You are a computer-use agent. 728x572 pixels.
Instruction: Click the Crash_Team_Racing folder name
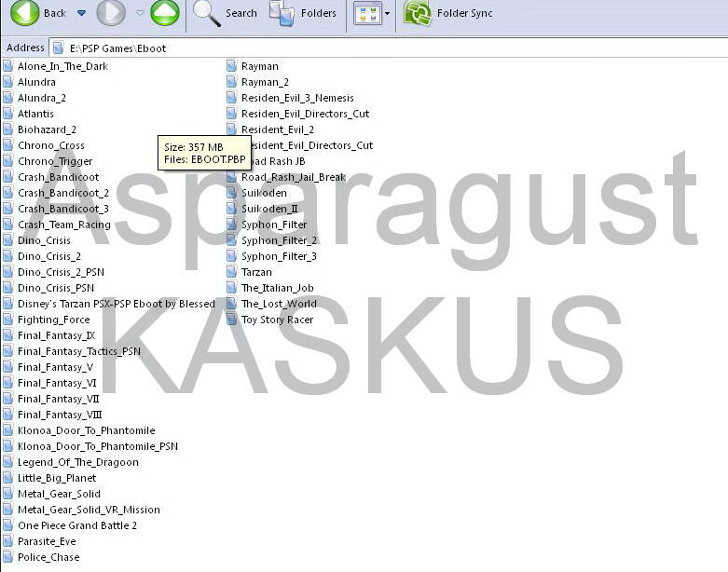pos(64,225)
